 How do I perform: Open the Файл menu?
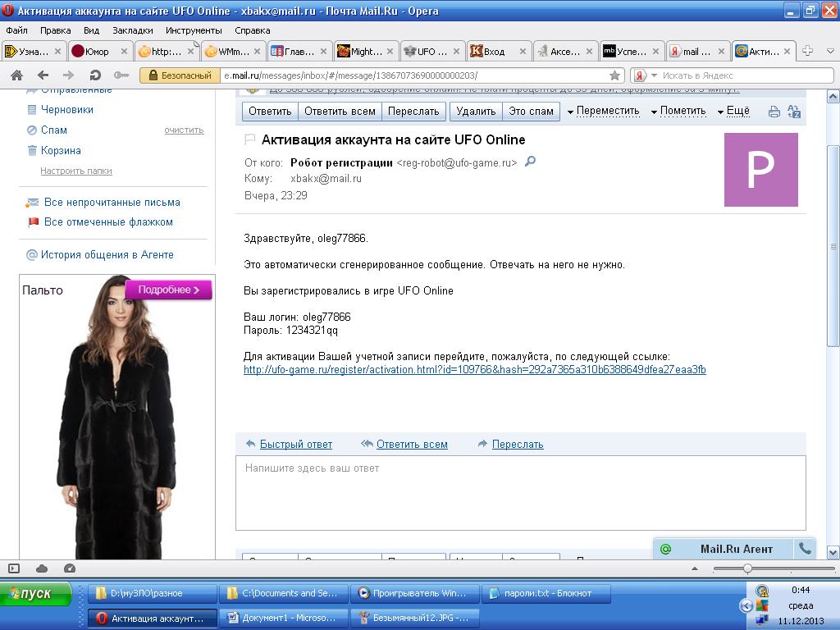(x=17, y=30)
